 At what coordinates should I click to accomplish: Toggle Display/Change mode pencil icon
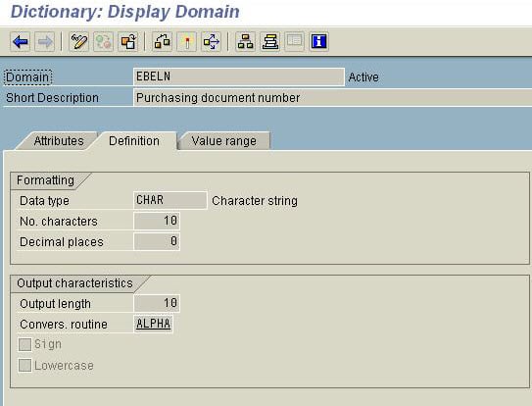click(x=78, y=42)
